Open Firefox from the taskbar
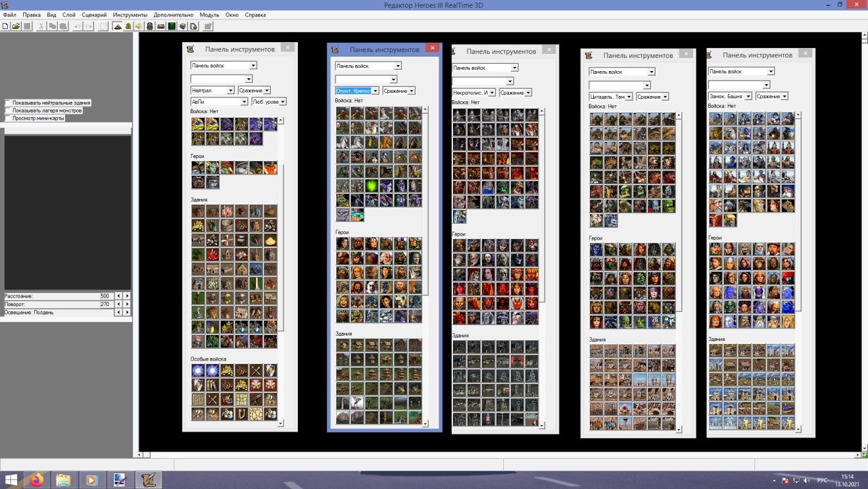This screenshot has height=489, width=868. (36, 480)
